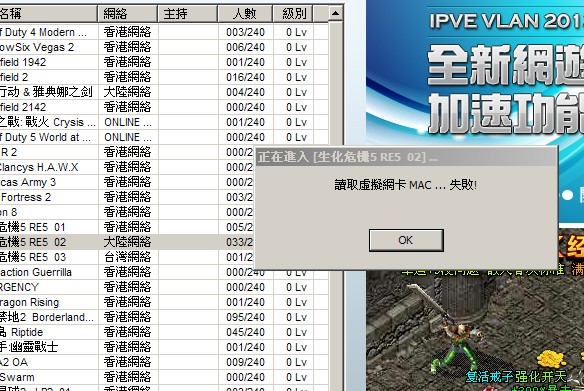584x391 pixels.
Task: Select the 'Clancys H.A.W.X' room row
Action: point(127,167)
